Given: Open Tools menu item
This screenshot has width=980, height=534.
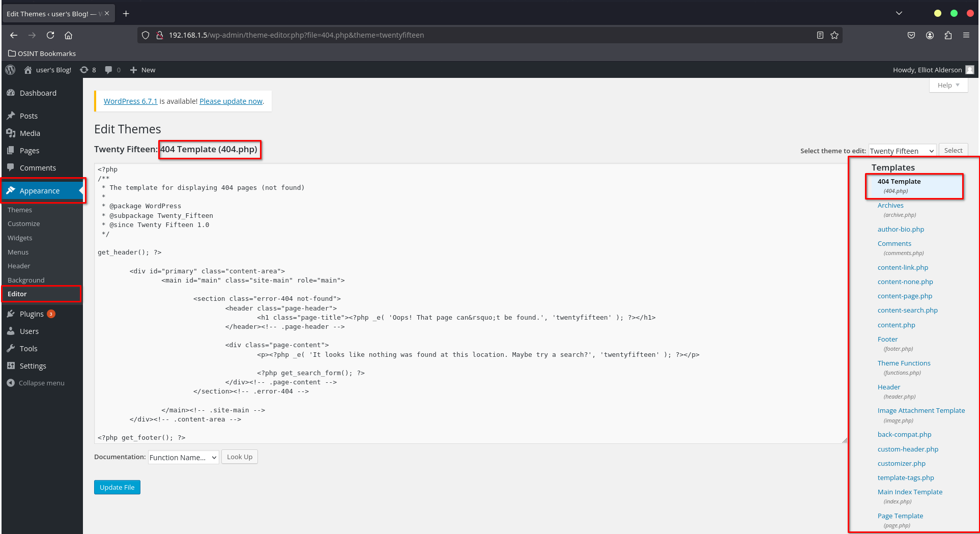Looking at the screenshot, I should point(42,349).
